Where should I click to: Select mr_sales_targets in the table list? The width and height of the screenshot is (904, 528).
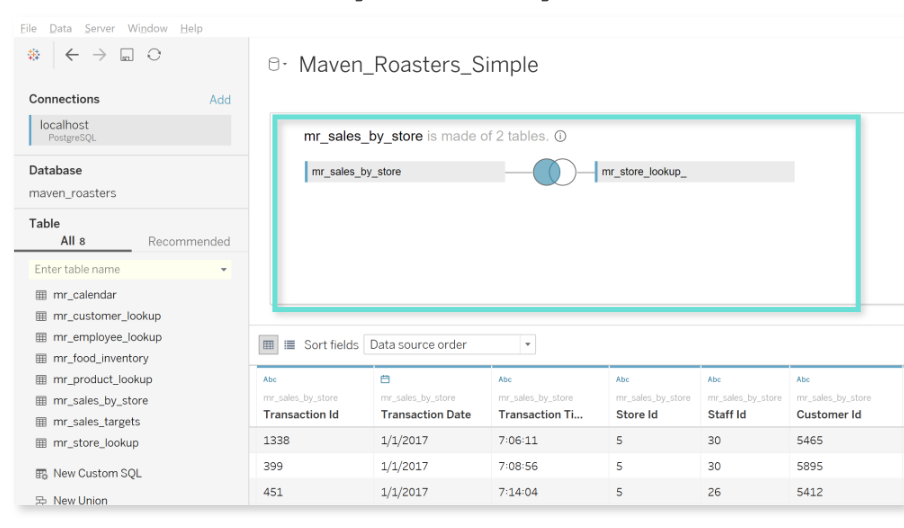[96, 422]
